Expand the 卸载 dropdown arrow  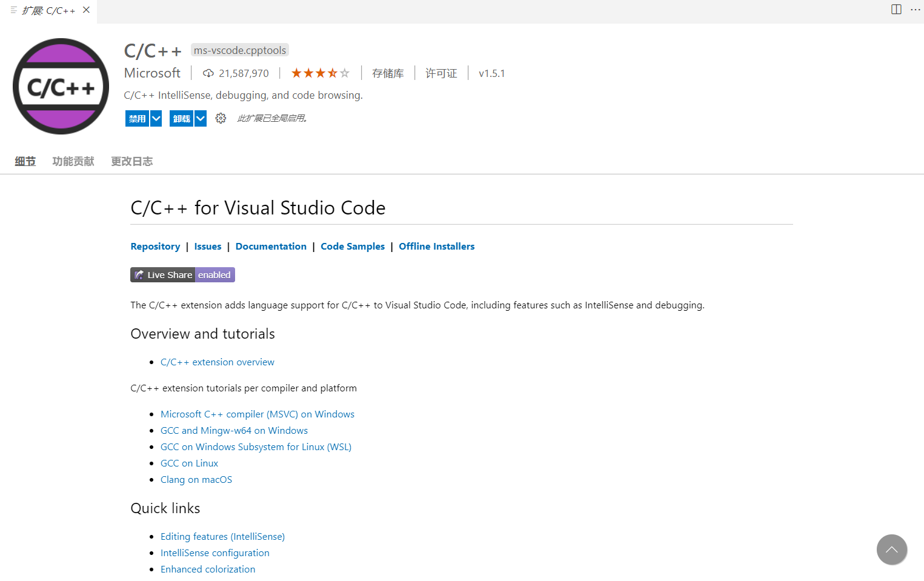[201, 119]
